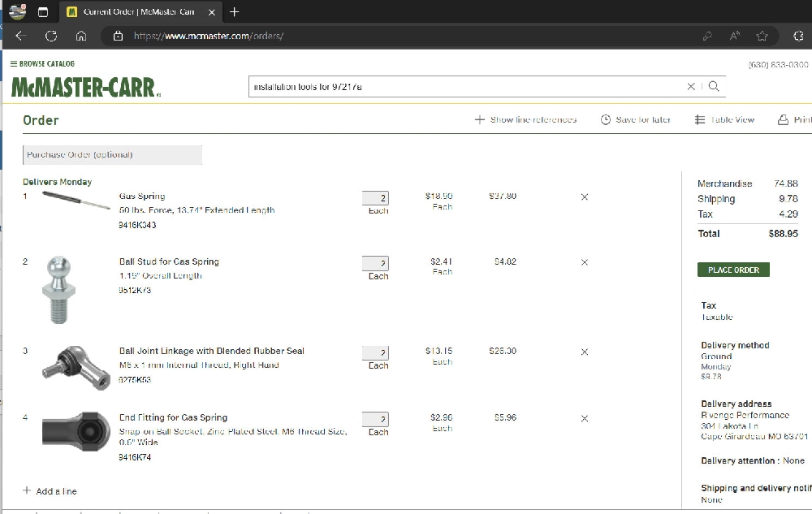Click the browser refresh icon

(51, 36)
